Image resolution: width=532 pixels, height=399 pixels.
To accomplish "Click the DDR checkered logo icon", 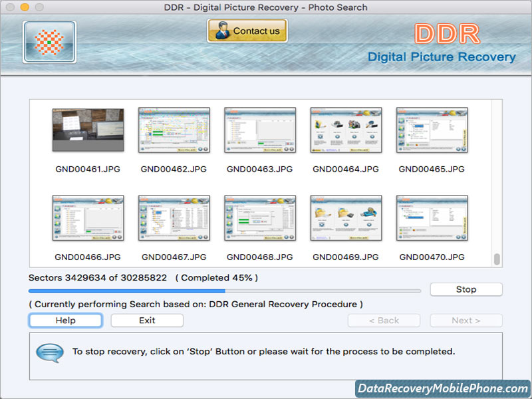I will pyautogui.click(x=49, y=41).
